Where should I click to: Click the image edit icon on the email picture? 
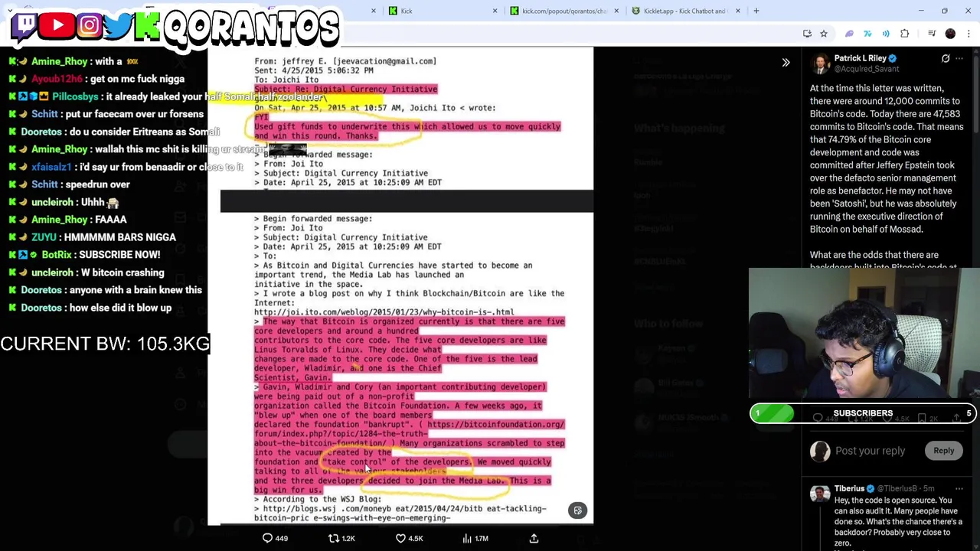tap(578, 510)
